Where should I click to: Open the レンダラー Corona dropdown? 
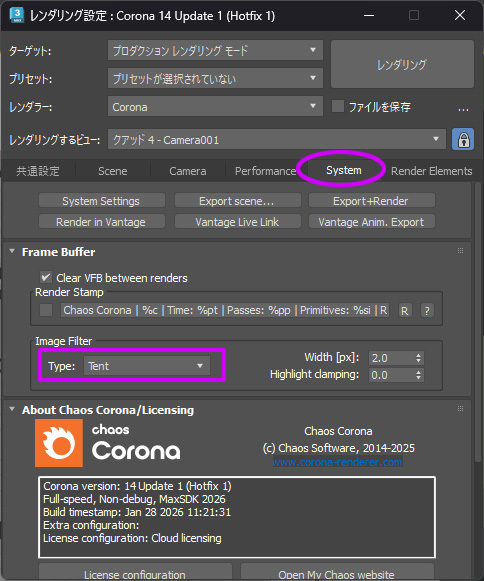215,106
